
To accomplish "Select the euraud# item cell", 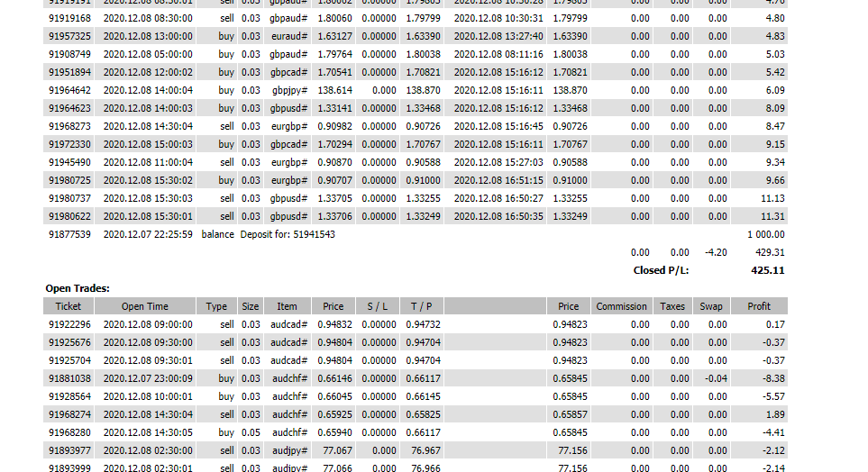I will [289, 37].
